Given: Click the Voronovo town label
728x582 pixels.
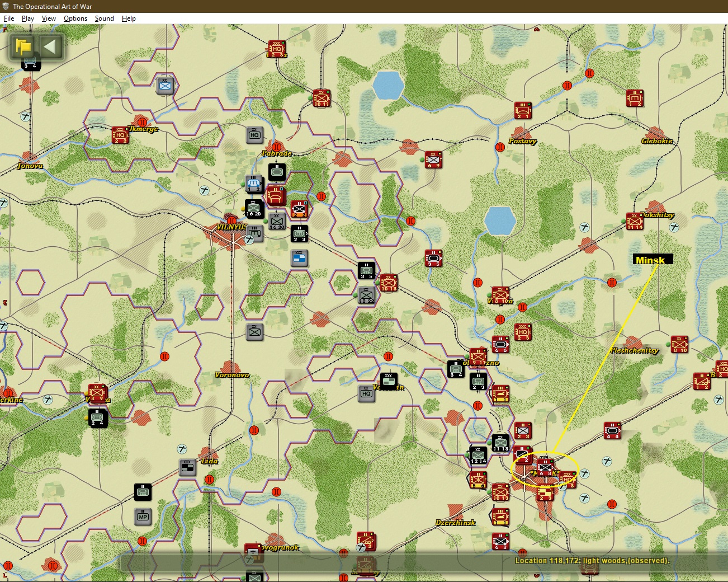Looking at the screenshot, I should click(232, 375).
